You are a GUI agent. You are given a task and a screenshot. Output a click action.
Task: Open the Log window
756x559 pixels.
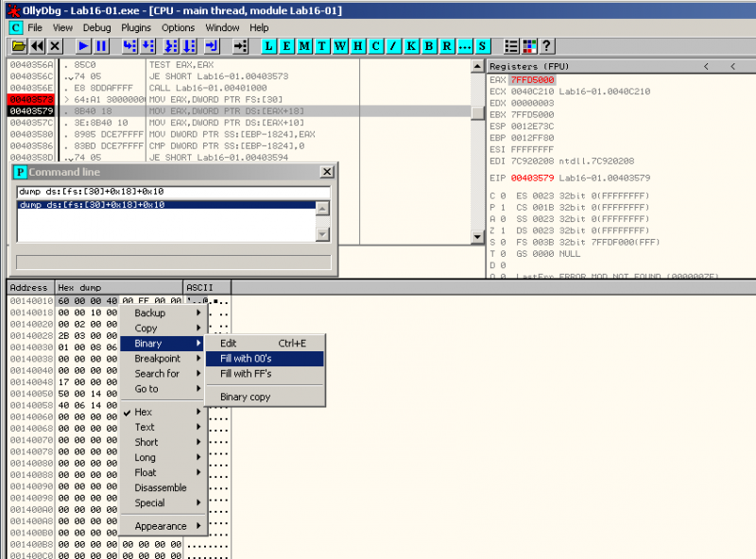tap(269, 46)
